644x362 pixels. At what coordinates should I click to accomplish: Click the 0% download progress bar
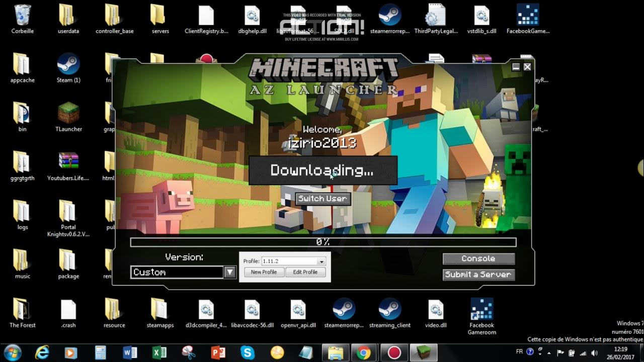pyautogui.click(x=323, y=242)
